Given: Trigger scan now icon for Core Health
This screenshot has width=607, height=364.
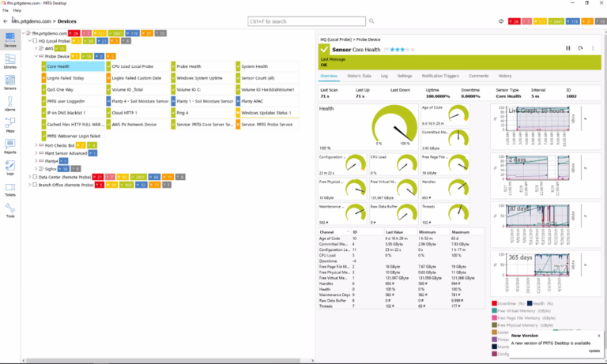Looking at the screenshot, I should [580, 48].
